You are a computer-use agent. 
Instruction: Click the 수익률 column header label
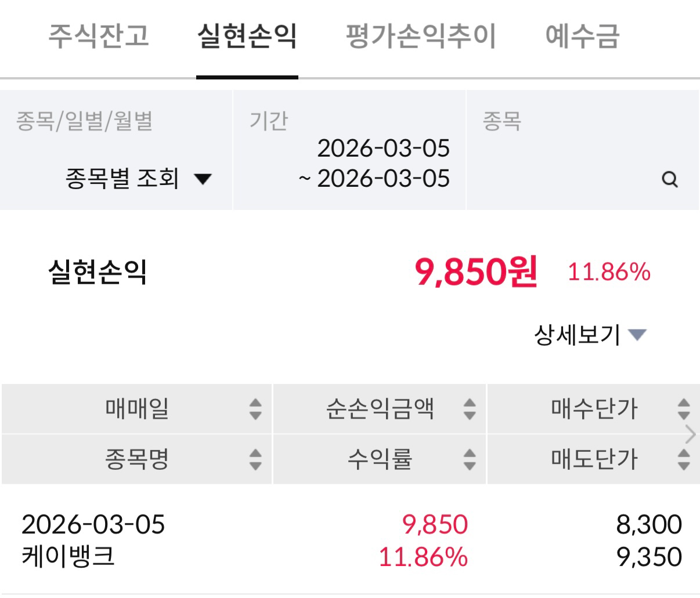click(380, 459)
